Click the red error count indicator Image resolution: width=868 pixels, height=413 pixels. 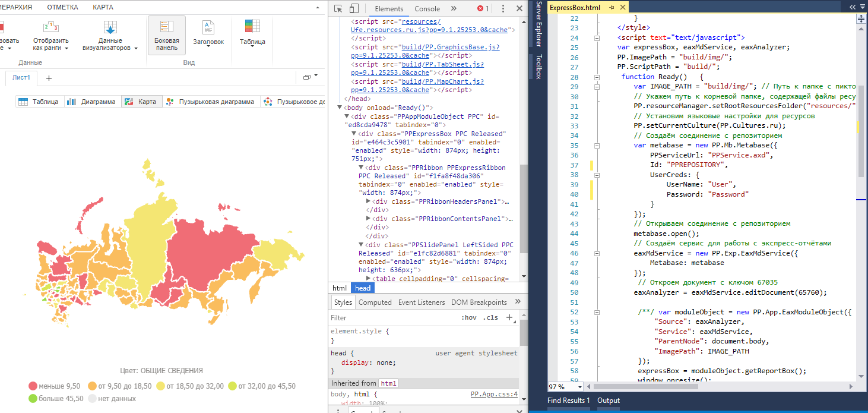click(483, 9)
